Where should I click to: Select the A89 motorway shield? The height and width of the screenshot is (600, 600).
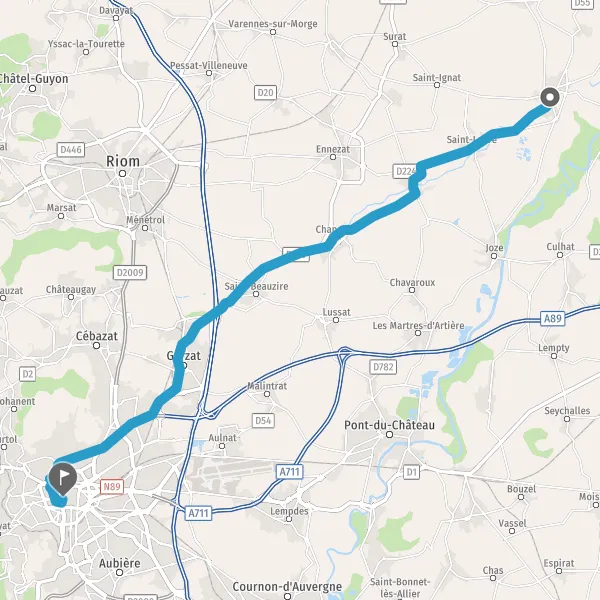[x=553, y=318]
